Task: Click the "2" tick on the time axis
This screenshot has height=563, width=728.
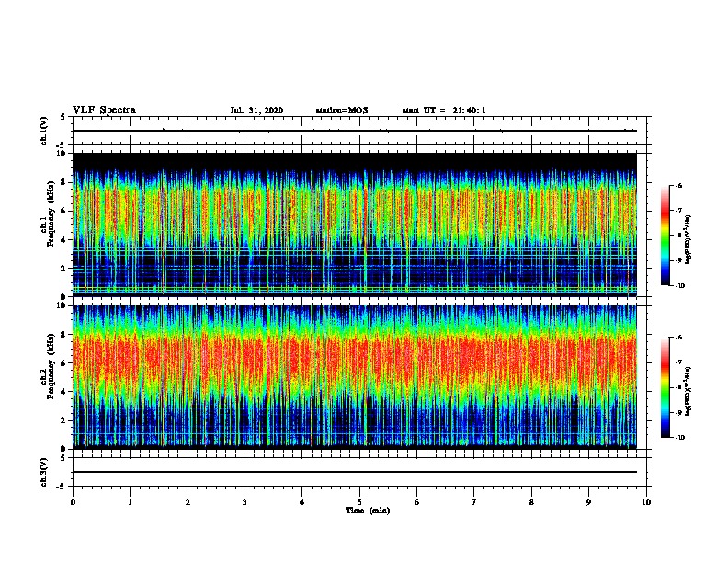Action: pyautogui.click(x=188, y=502)
